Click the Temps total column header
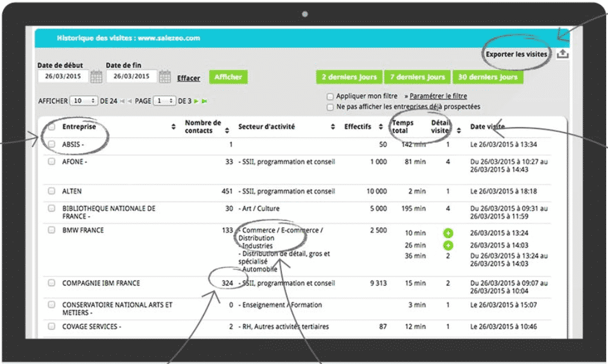The width and height of the screenshot is (608, 364). coord(403,127)
